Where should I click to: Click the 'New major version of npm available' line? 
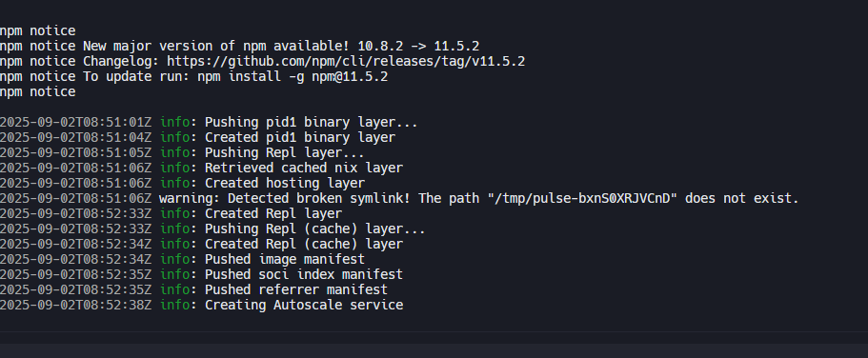240,46
